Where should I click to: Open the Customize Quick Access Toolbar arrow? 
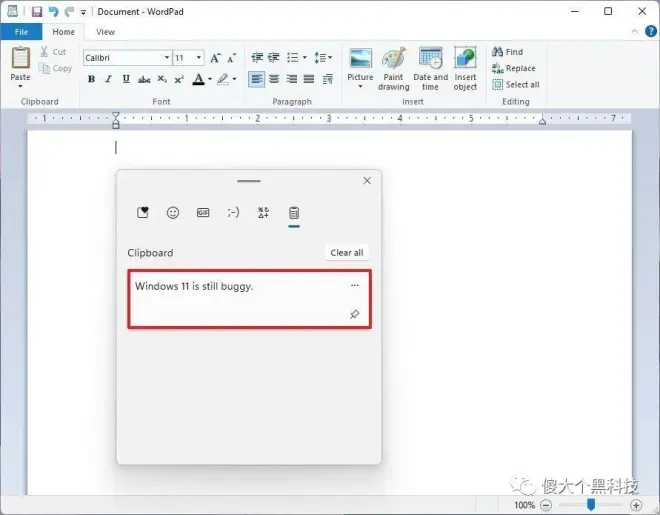coord(83,13)
